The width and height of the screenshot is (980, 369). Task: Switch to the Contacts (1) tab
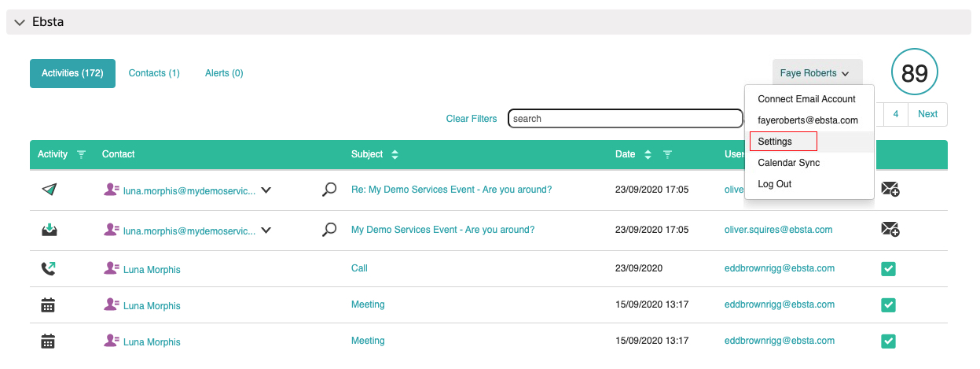tap(154, 73)
